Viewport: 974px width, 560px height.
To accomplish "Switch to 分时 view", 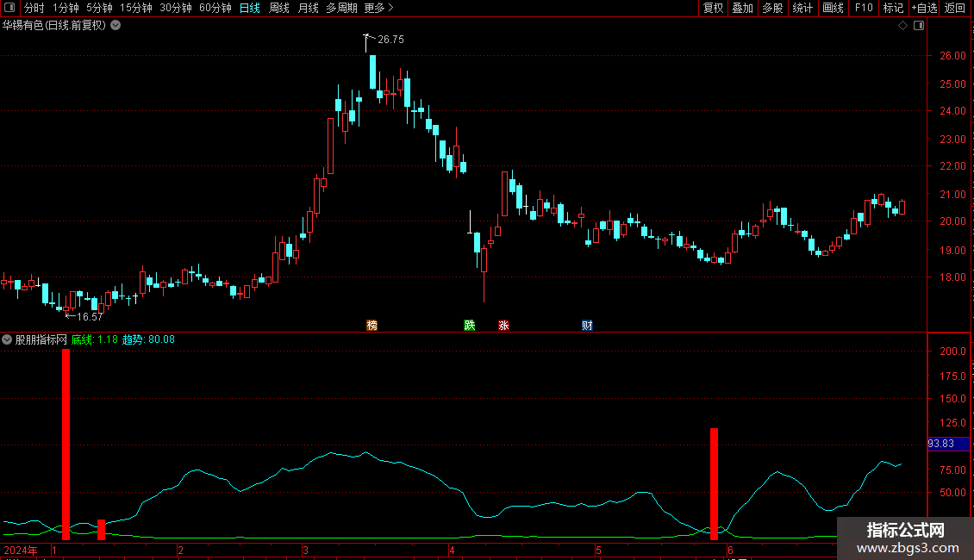I will pyautogui.click(x=34, y=8).
